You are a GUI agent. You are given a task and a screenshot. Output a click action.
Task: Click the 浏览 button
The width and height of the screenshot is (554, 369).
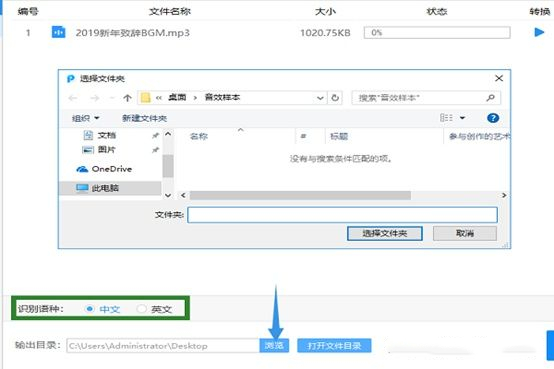(x=274, y=345)
